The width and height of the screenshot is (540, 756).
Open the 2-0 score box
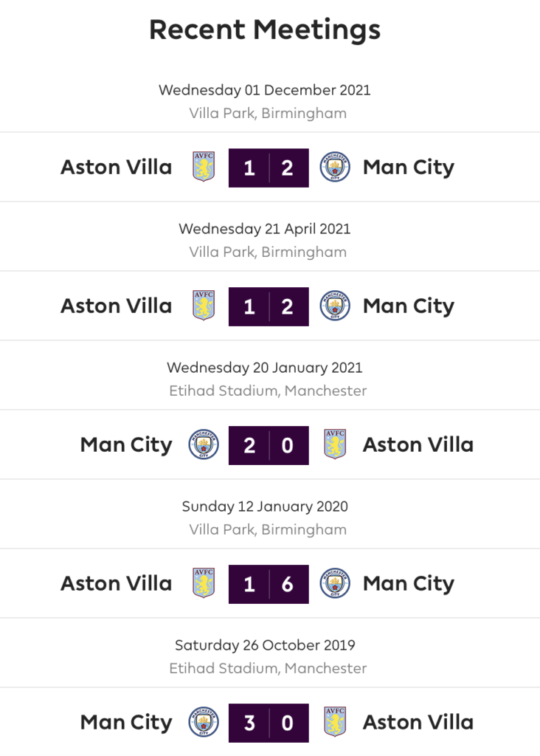[269, 445]
